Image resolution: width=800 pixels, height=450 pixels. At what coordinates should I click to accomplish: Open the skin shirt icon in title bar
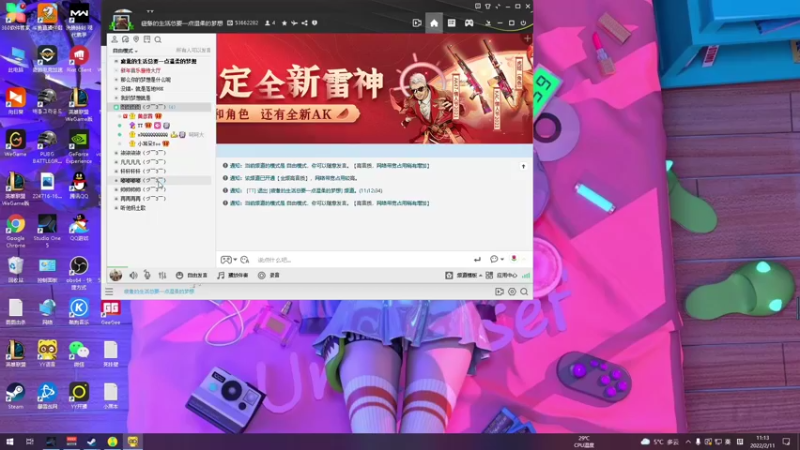click(x=488, y=7)
